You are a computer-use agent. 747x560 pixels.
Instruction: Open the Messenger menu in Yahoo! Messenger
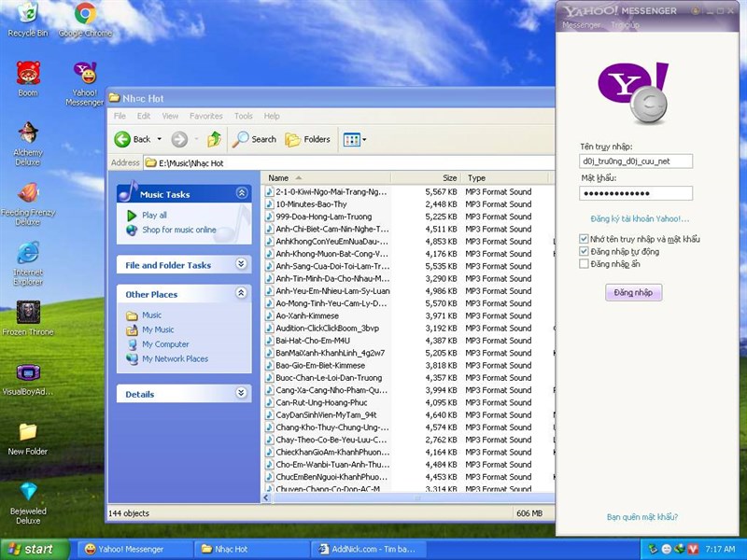[581, 25]
